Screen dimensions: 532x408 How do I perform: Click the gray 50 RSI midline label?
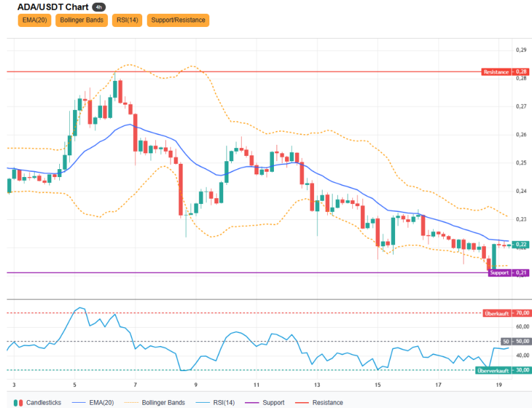pos(506,342)
